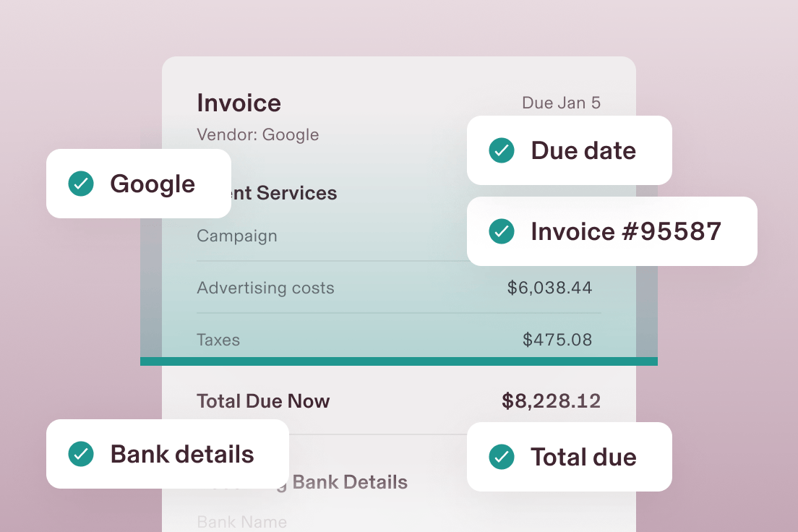The height and width of the screenshot is (532, 798).
Task: Select the Taxes amount $475.08
Action: point(557,340)
